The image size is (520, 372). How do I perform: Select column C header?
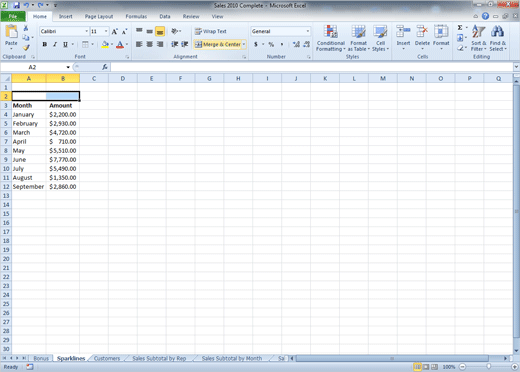(94, 79)
